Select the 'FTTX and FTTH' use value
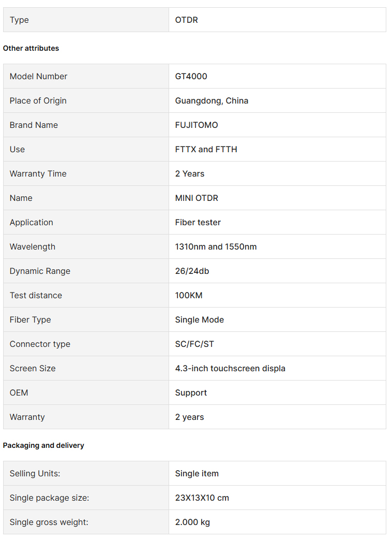 coord(206,150)
